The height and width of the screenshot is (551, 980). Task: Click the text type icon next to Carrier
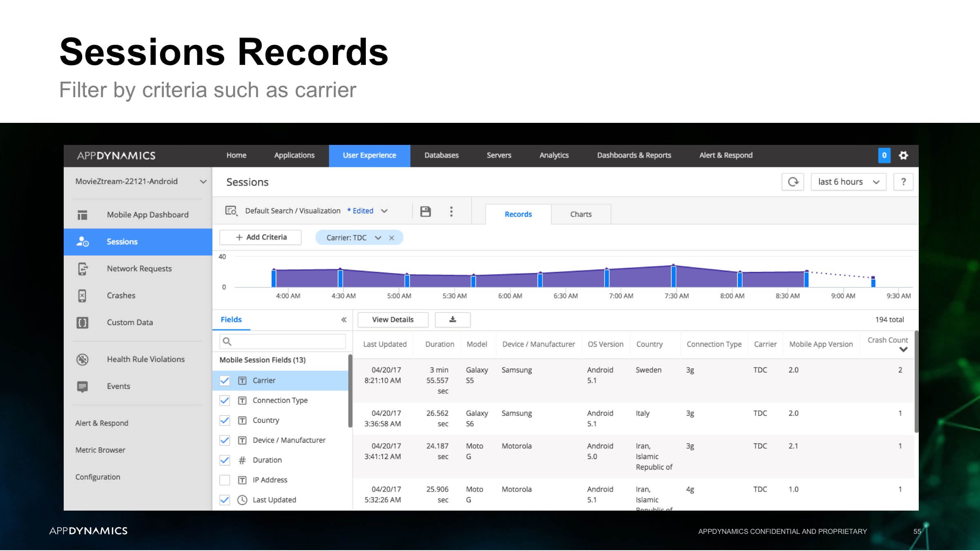click(242, 381)
